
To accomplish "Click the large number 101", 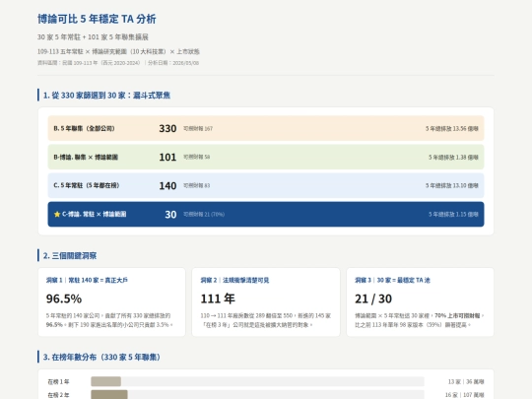I will [x=167, y=157].
